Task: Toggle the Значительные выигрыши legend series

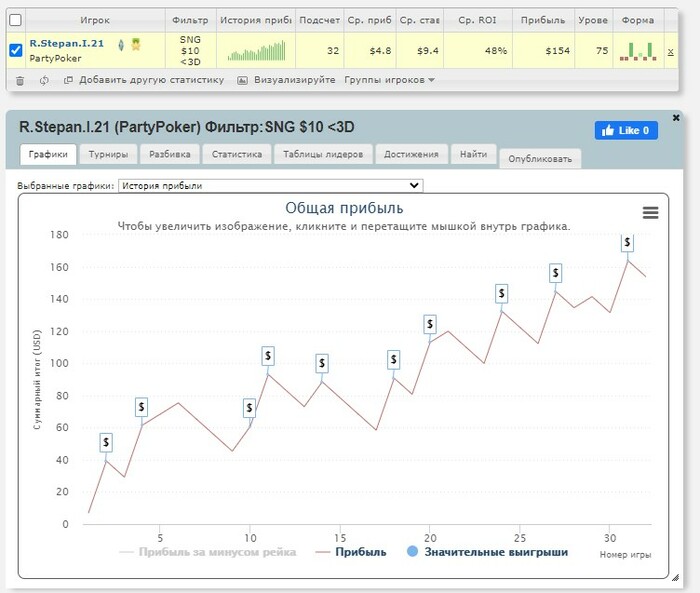Action: [x=488, y=552]
